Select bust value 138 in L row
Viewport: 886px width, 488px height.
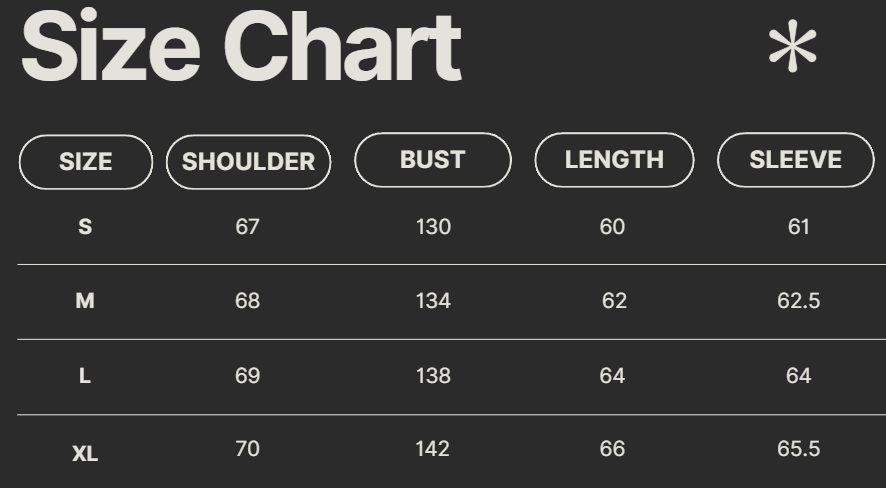click(x=433, y=376)
